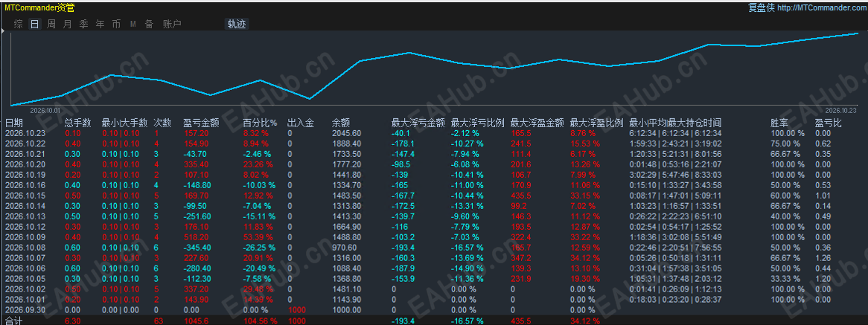
Task: Sort by the 余额 column header
Action: (x=340, y=123)
